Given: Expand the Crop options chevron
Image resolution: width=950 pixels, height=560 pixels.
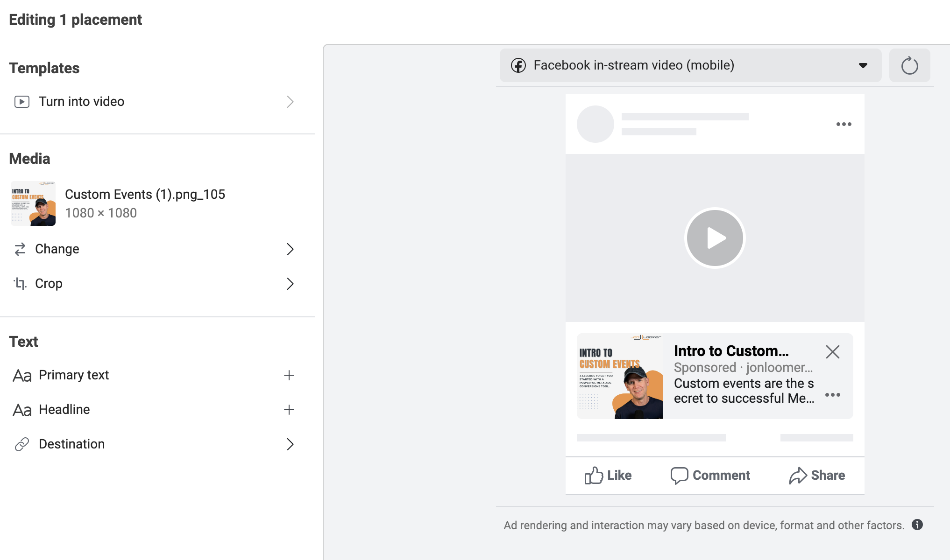Looking at the screenshot, I should click(290, 284).
